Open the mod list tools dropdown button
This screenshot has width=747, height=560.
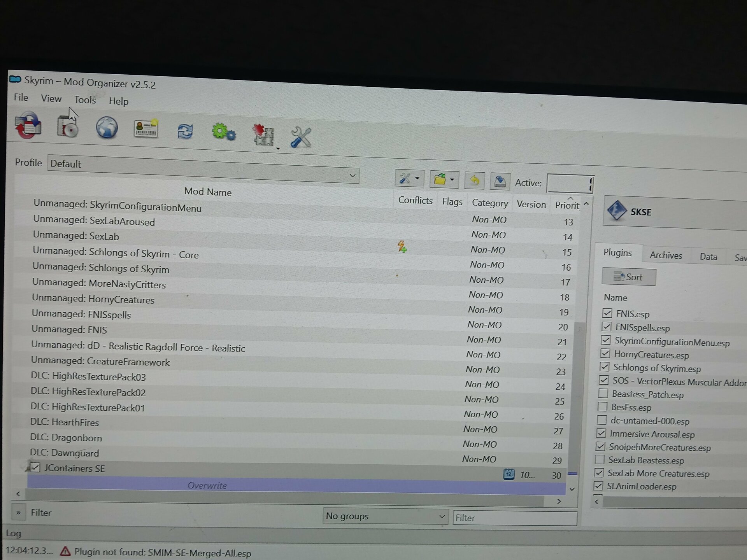tap(409, 178)
